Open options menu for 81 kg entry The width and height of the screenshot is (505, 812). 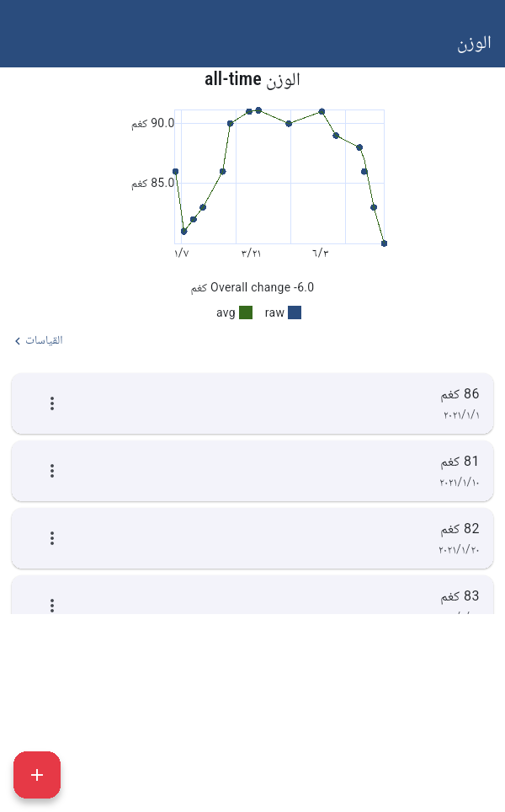click(x=51, y=471)
